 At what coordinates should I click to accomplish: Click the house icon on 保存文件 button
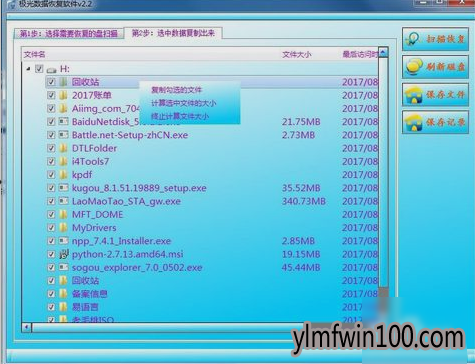(414, 95)
